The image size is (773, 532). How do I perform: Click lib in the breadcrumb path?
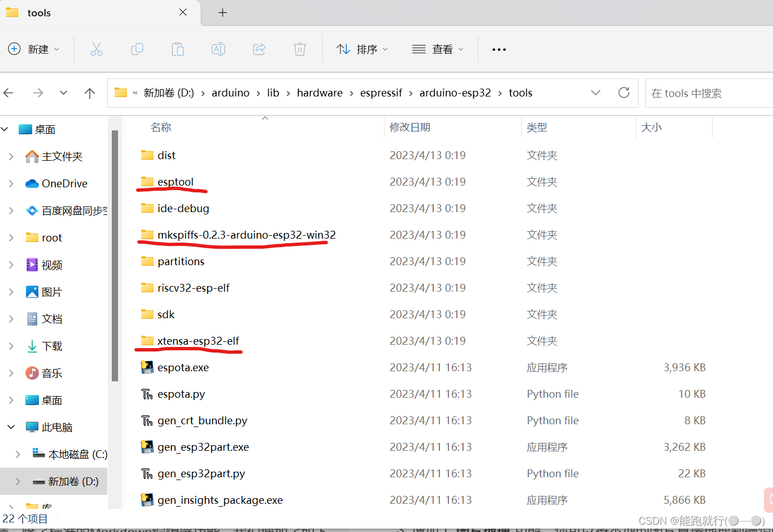[x=273, y=93]
